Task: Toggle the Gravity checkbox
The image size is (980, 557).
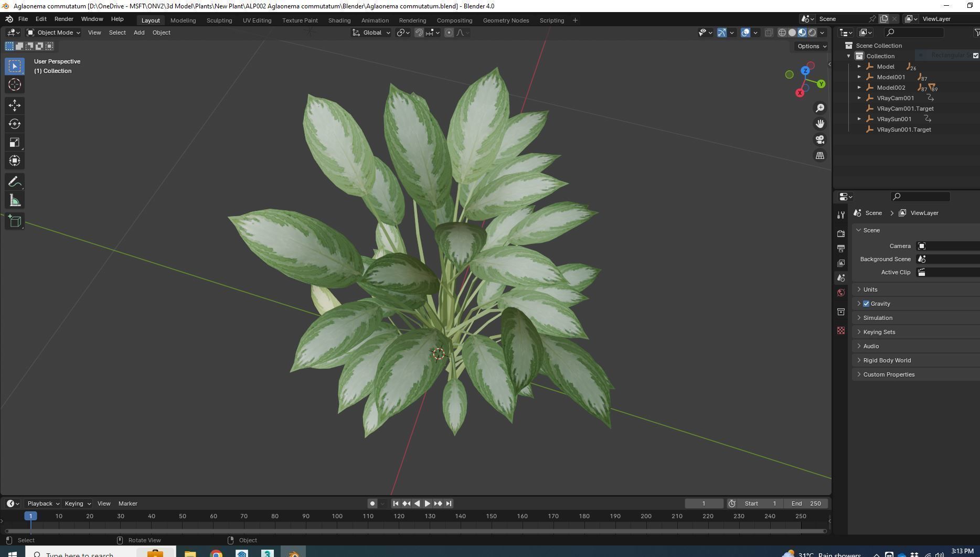Action: pyautogui.click(x=866, y=304)
